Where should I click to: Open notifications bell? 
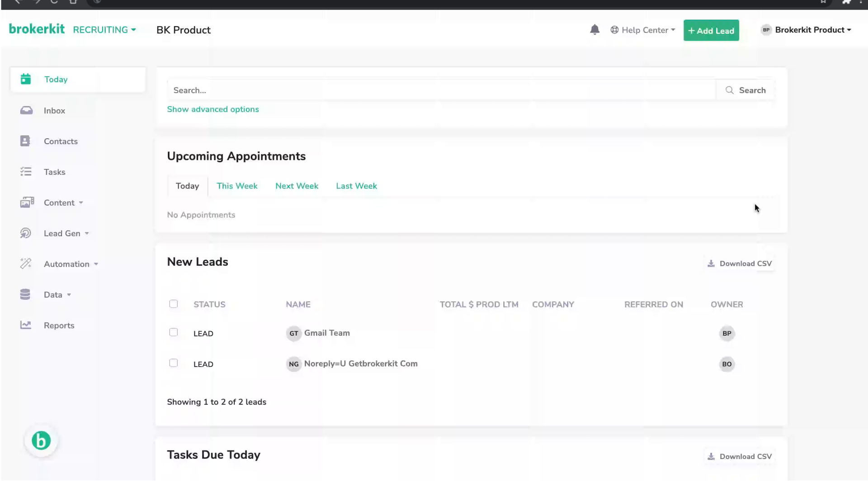(x=594, y=30)
